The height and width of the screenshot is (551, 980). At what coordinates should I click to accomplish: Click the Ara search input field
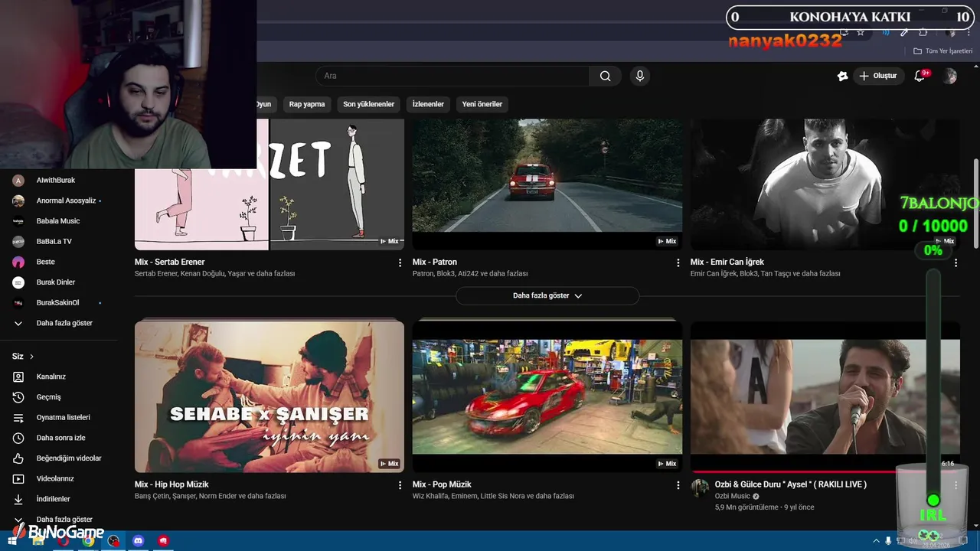pyautogui.click(x=452, y=76)
